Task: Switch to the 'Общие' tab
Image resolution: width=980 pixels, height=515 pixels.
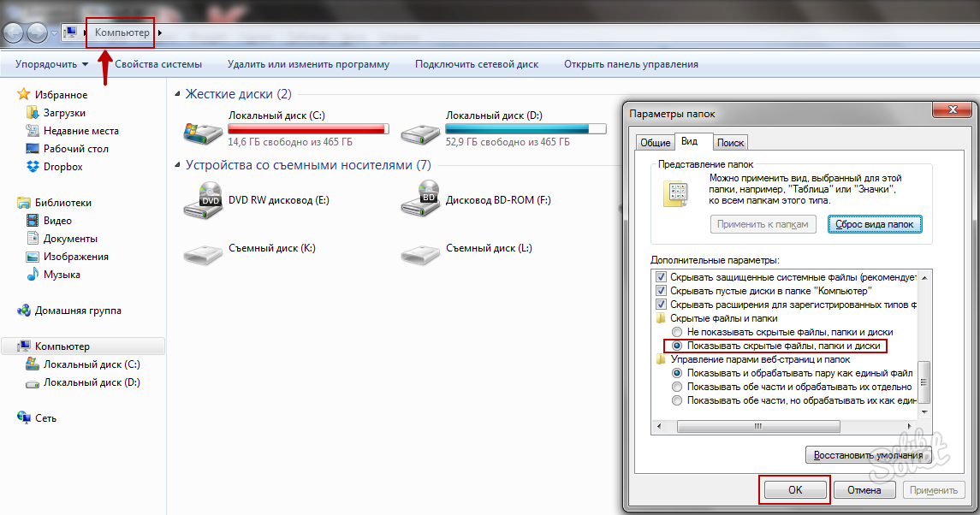Action: point(655,143)
